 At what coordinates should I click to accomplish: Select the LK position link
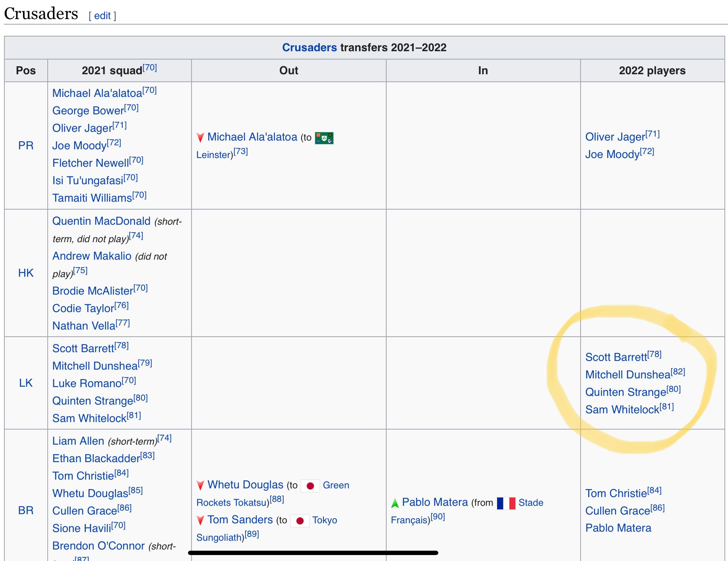pyautogui.click(x=26, y=383)
